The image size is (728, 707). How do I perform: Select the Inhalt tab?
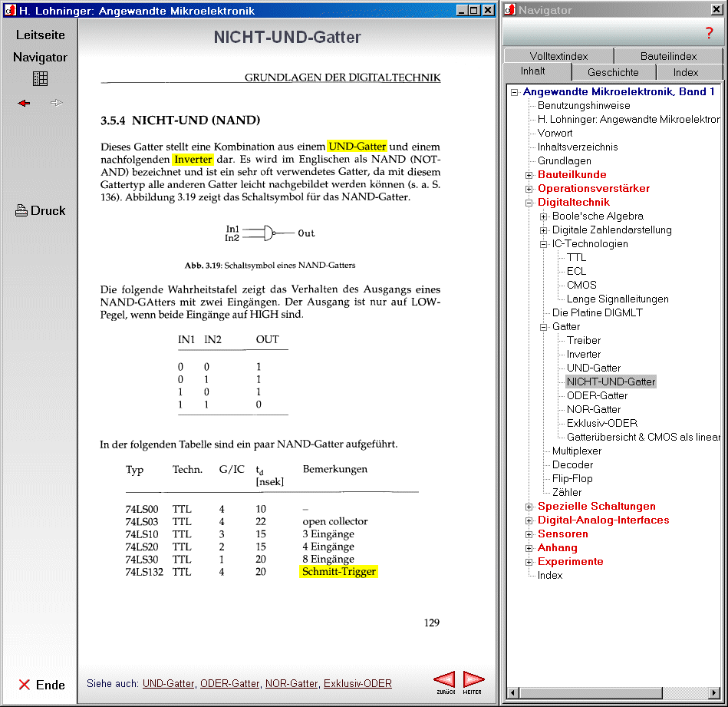(537, 71)
